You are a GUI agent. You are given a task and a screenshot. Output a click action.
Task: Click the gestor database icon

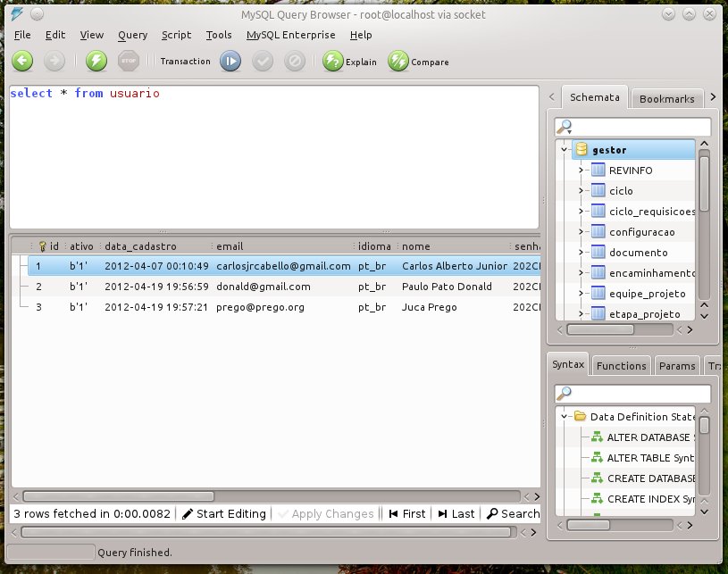pyautogui.click(x=582, y=149)
